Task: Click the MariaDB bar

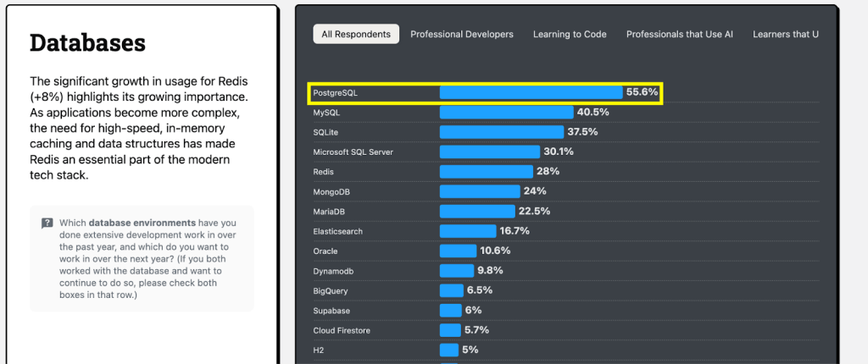Action: (x=476, y=211)
